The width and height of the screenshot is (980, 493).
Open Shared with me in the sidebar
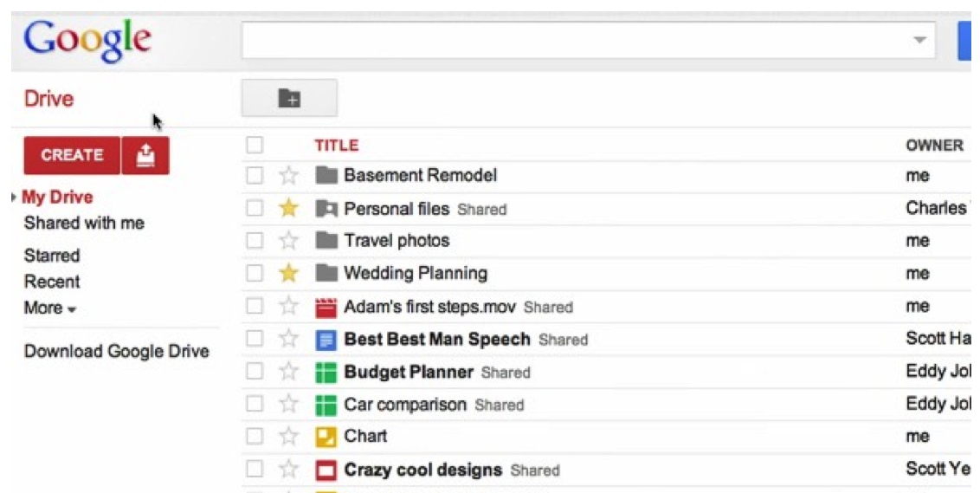[x=84, y=223]
